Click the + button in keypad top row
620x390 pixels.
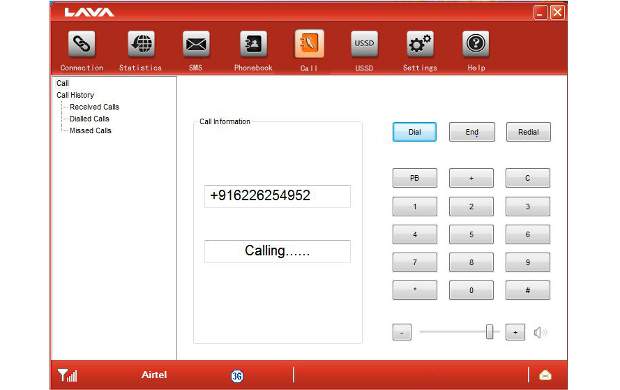(x=471, y=178)
